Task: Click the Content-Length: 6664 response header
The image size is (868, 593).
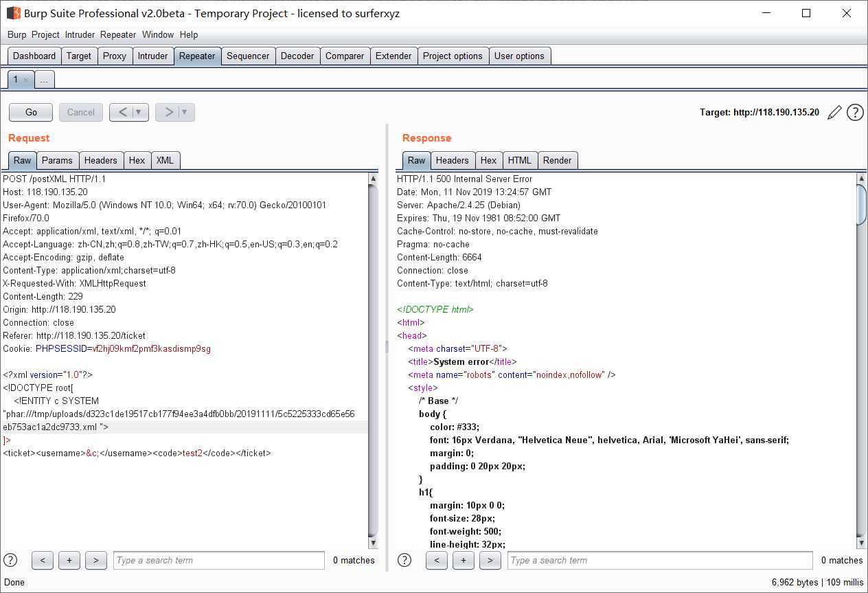Action: [x=439, y=257]
